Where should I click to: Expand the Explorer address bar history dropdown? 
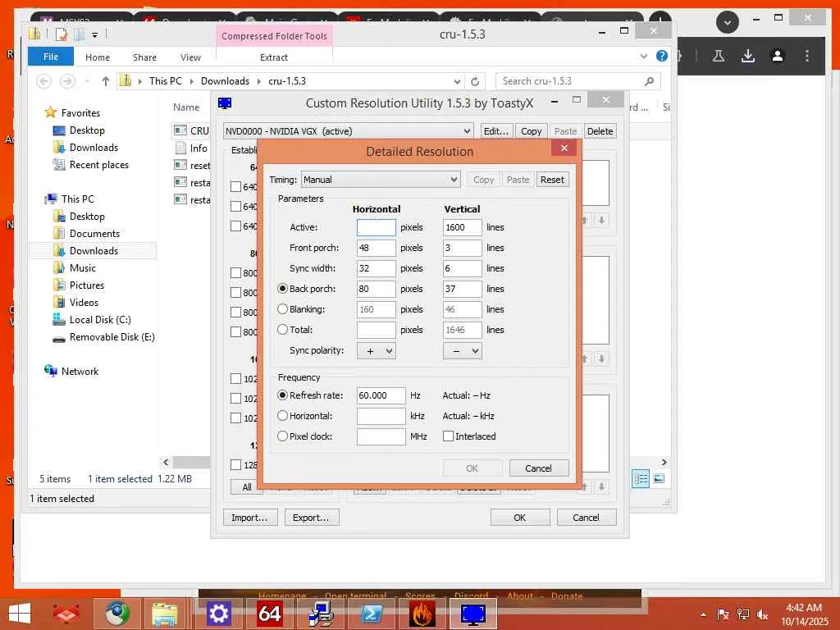pyautogui.click(x=457, y=81)
